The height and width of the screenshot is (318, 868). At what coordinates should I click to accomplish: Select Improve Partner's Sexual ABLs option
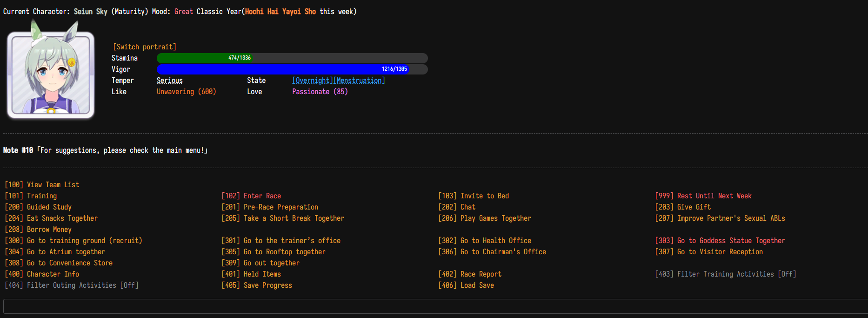point(720,218)
